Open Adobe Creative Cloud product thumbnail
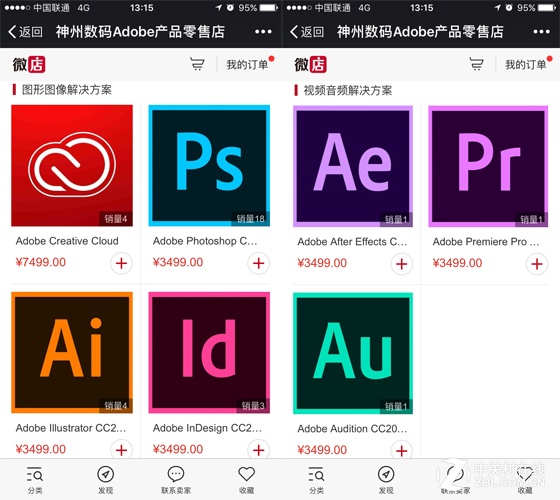Image resolution: width=560 pixels, height=500 pixels. coord(72,165)
